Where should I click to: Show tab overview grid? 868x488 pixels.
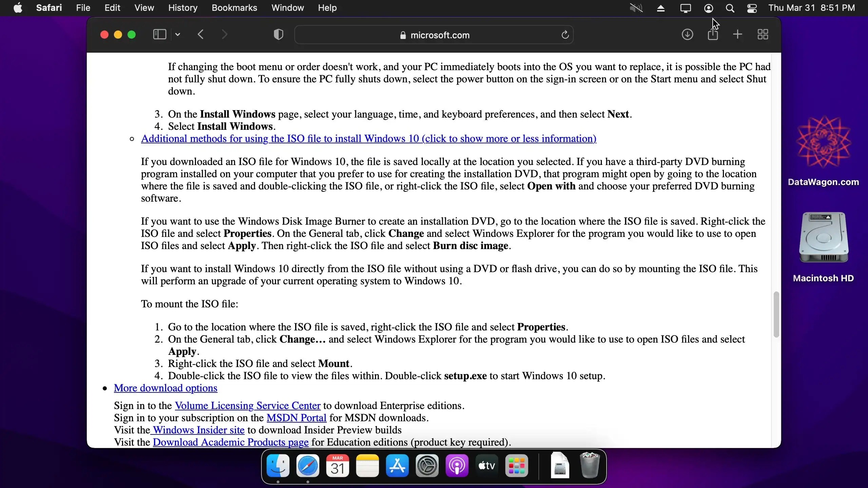tap(763, 35)
